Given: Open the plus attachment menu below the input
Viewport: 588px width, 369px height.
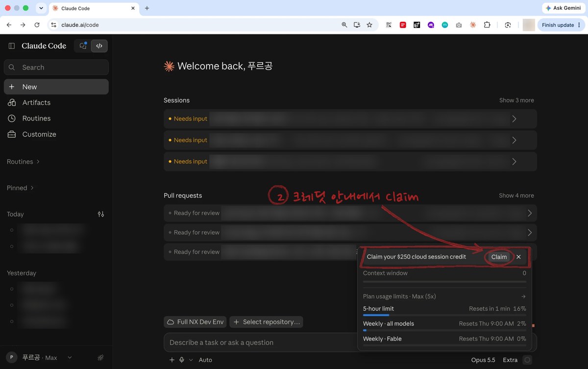Looking at the screenshot, I should click(x=172, y=360).
